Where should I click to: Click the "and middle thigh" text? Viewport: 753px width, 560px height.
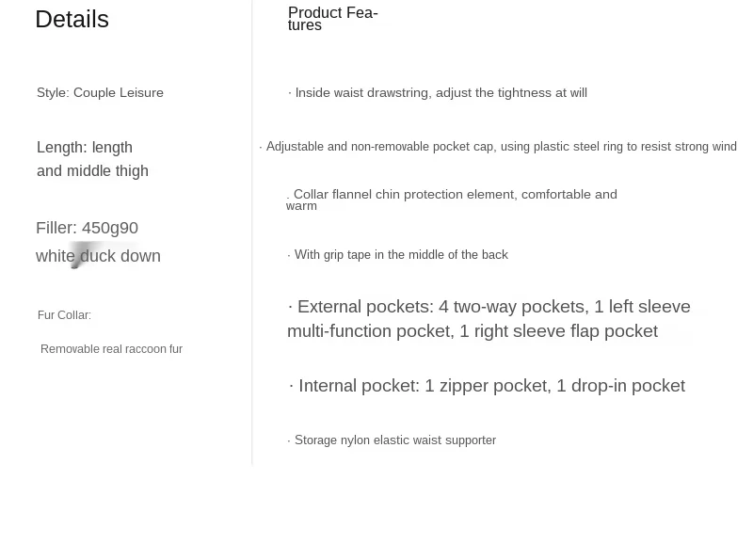coord(92,171)
